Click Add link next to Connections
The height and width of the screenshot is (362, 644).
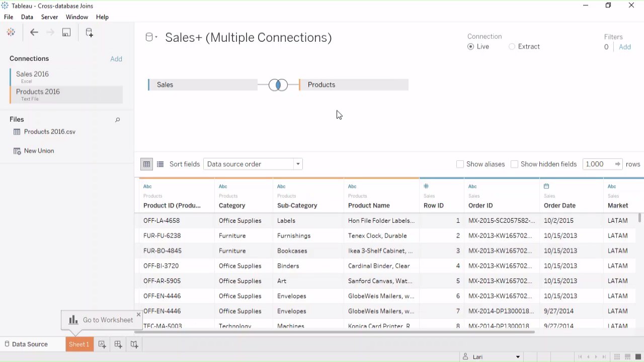pos(116,59)
